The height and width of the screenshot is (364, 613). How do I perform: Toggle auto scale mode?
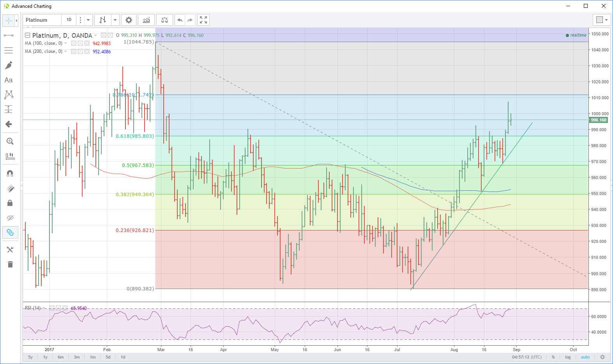tap(585, 357)
